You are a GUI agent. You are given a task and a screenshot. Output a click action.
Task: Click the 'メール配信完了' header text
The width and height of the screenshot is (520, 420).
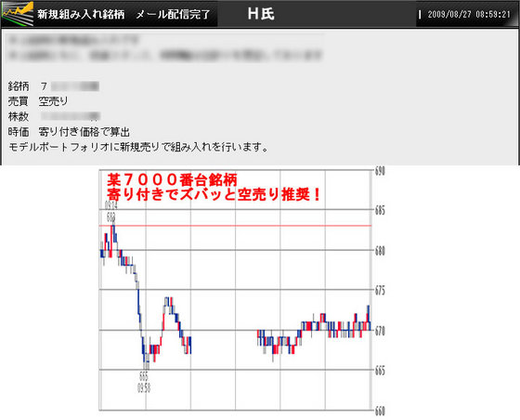pyautogui.click(x=173, y=14)
